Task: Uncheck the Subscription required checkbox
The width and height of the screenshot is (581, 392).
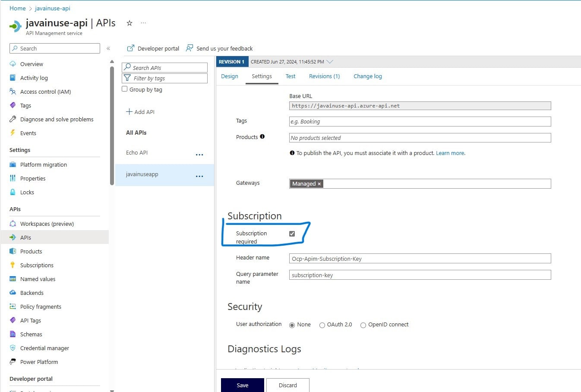Action: click(292, 234)
